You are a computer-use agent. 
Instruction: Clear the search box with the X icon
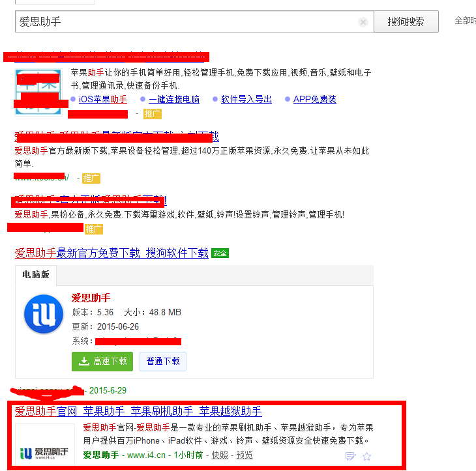click(x=363, y=22)
